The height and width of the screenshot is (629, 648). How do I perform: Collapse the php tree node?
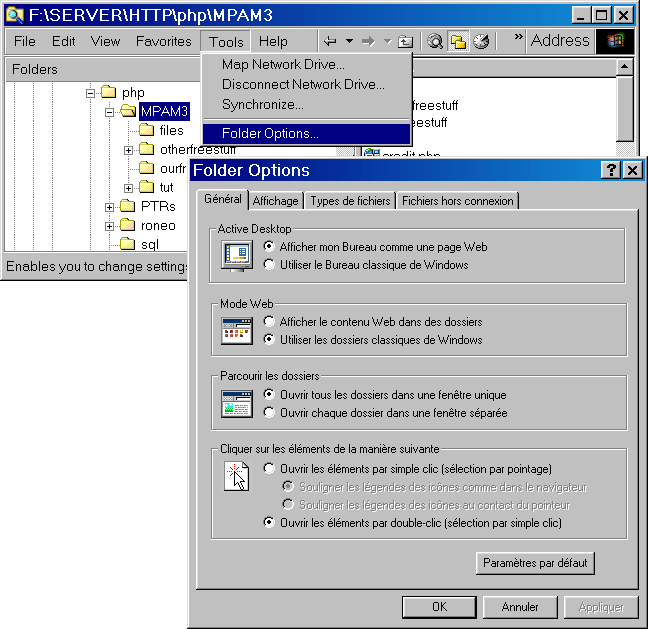[90, 93]
